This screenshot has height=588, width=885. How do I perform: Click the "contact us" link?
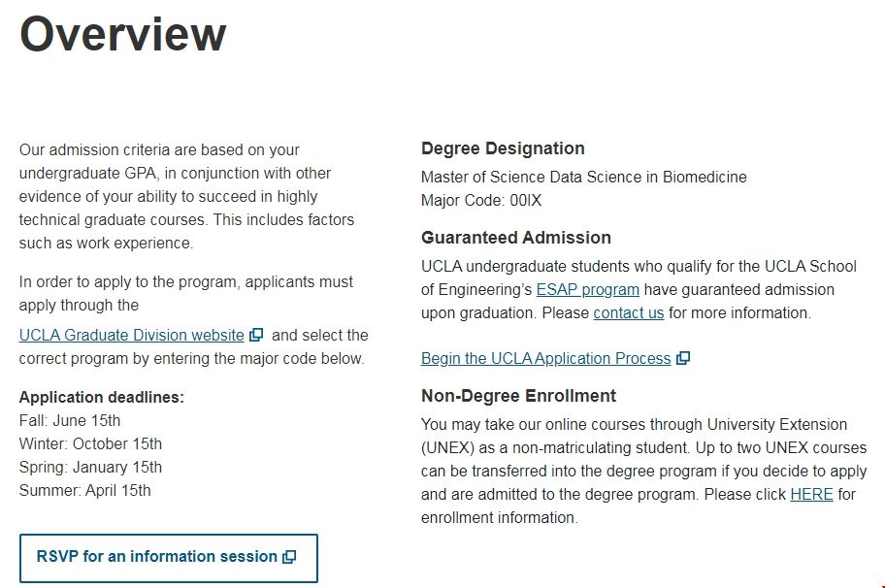point(629,312)
